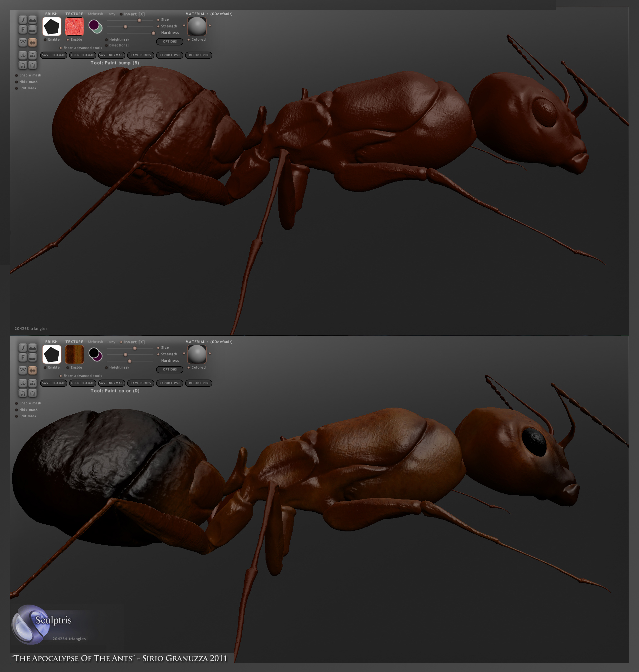
Task: Click save file disk icon in top panel
Action: [32, 65]
